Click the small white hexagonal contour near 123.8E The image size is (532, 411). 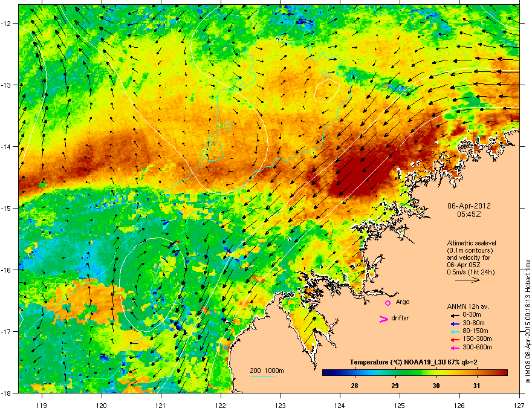click(328, 90)
